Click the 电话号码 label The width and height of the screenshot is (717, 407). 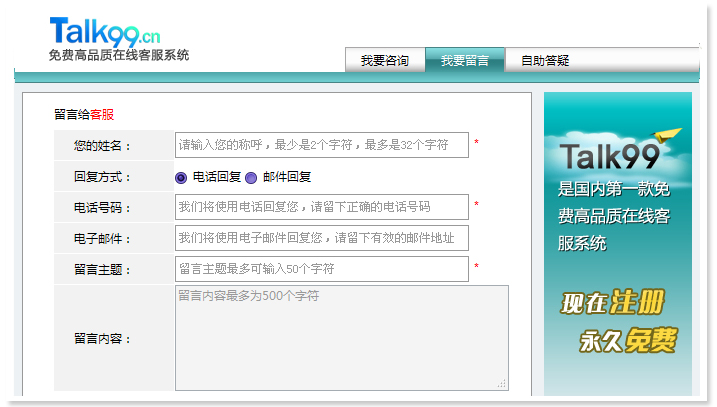pos(102,208)
